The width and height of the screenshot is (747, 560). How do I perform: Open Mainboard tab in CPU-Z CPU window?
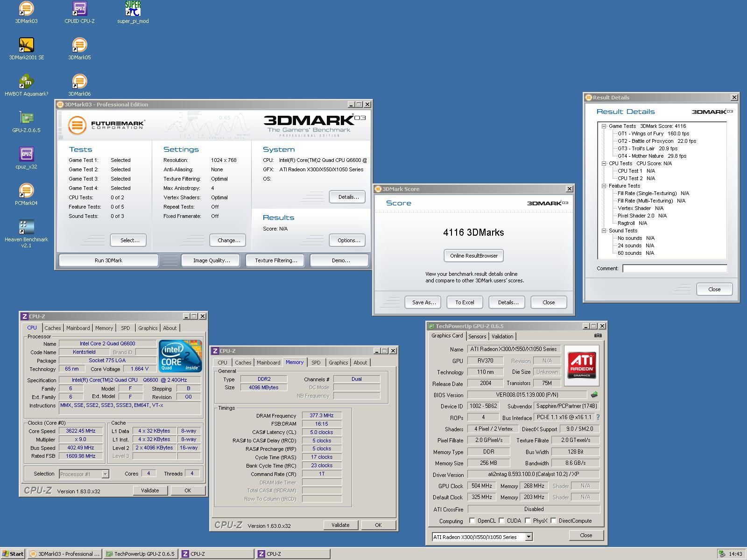[78, 328]
